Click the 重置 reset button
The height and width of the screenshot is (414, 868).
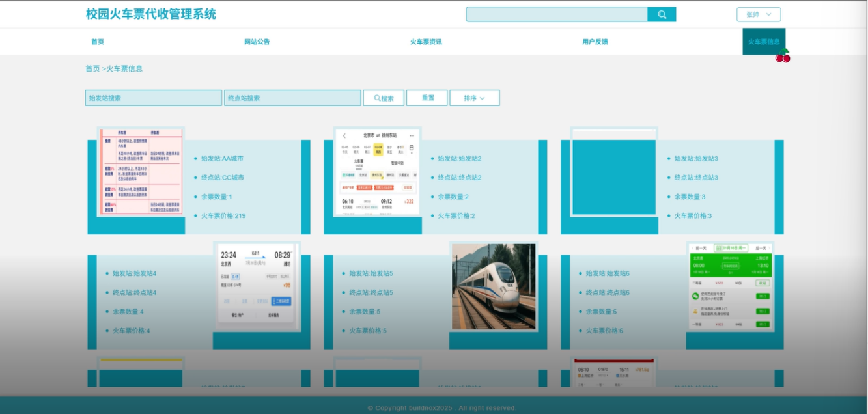[x=427, y=98]
